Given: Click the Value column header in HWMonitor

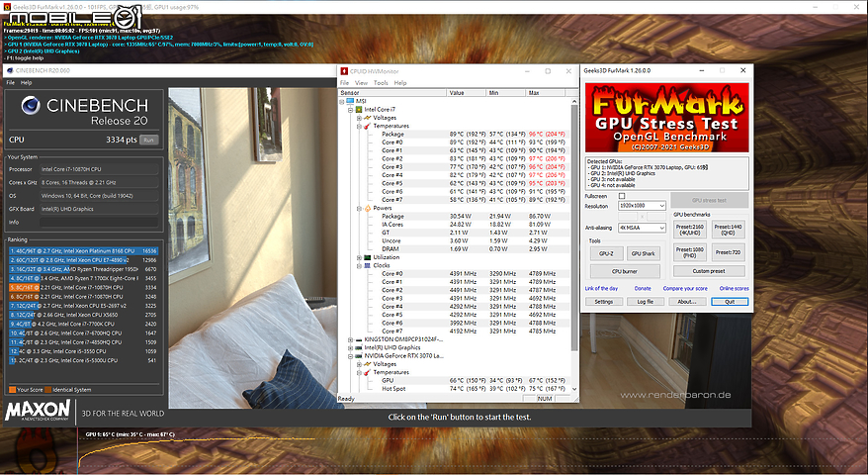Looking at the screenshot, I should [466, 93].
